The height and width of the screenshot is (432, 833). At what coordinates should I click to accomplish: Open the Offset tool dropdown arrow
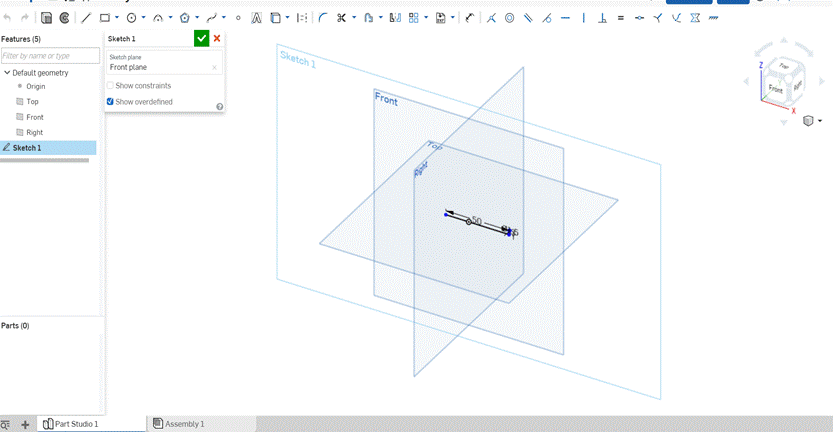pos(380,18)
